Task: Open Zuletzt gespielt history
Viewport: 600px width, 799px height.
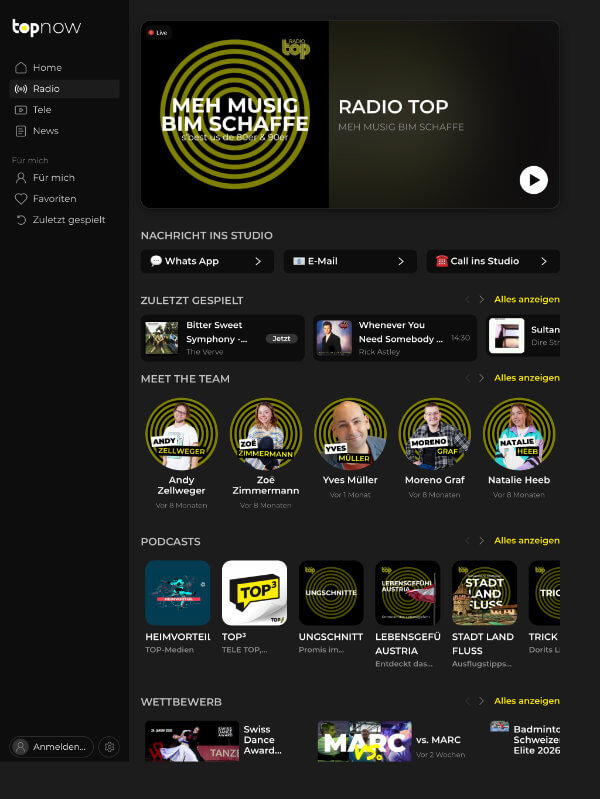Action: point(68,220)
